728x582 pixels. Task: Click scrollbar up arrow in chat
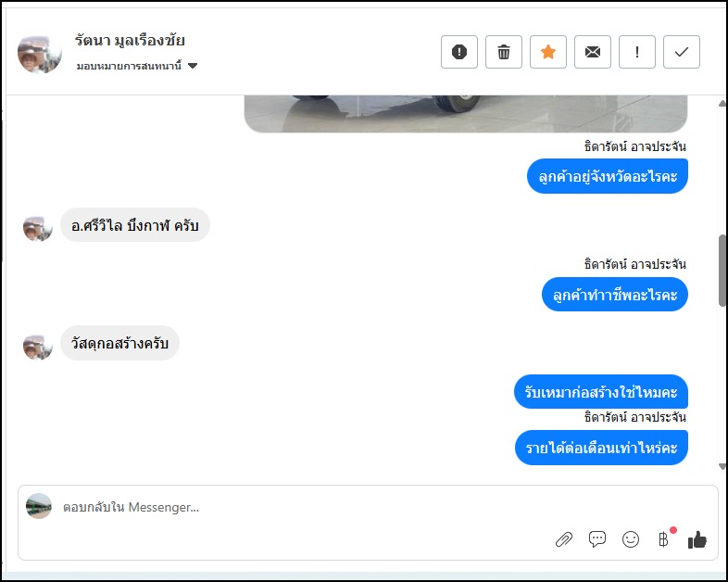click(x=722, y=104)
